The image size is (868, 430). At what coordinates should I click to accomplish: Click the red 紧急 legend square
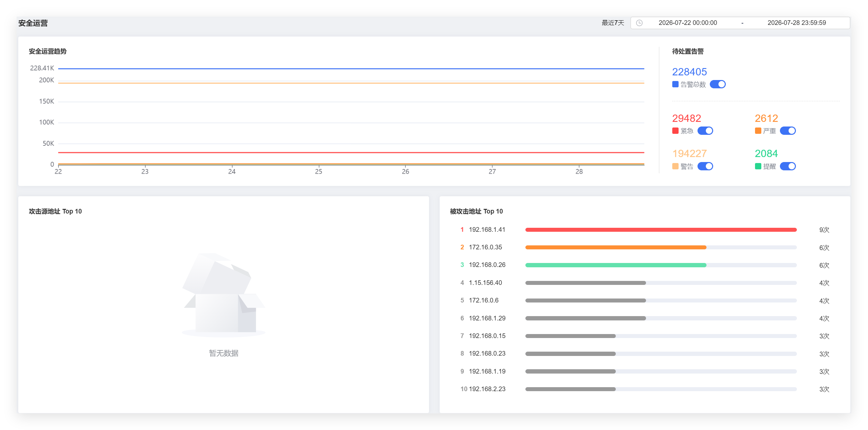[x=675, y=130]
